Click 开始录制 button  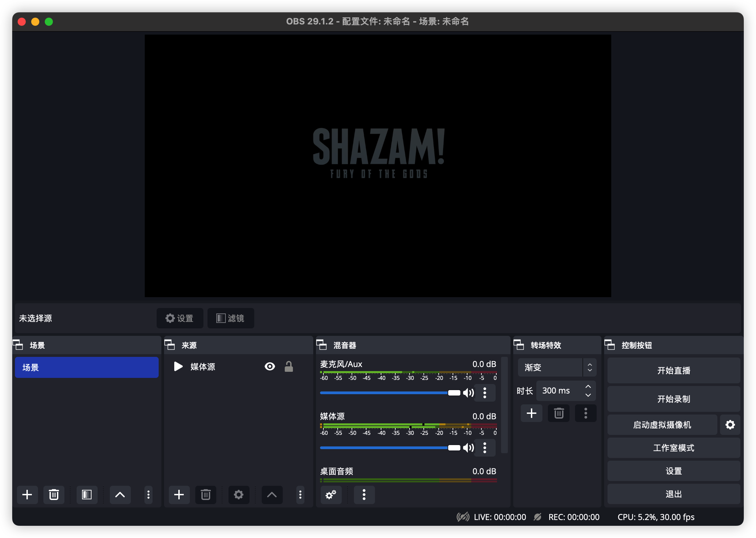674,399
